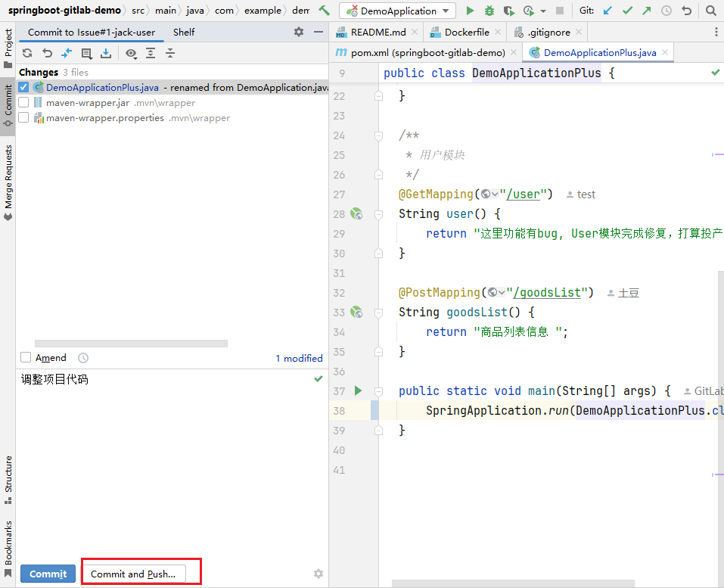Viewport: 724px width, 588px height.
Task: Click the Rollback icon in commit toolbar
Action: click(x=47, y=53)
